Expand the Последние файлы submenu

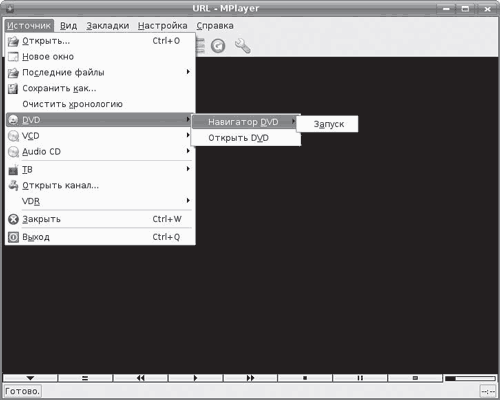click(100, 72)
